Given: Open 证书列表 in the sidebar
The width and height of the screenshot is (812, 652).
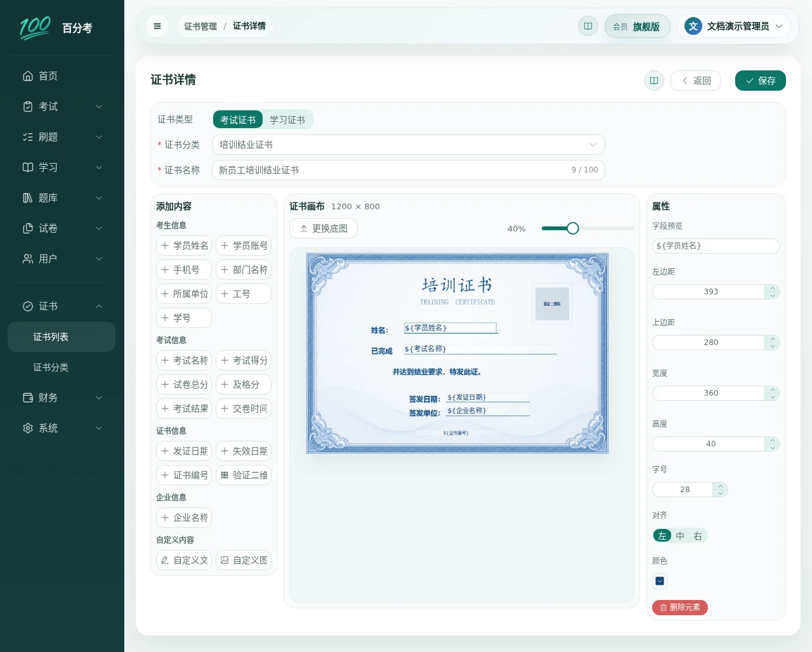Looking at the screenshot, I should pyautogui.click(x=62, y=337).
